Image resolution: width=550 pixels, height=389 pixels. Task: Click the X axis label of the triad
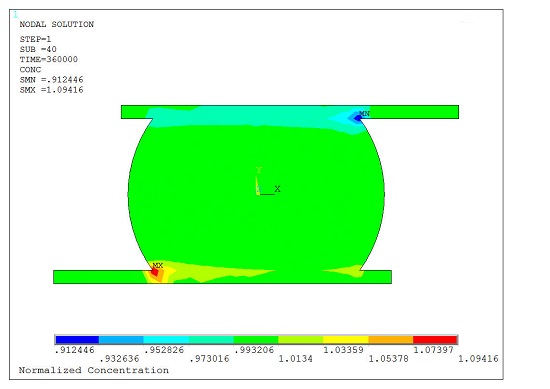tap(277, 189)
